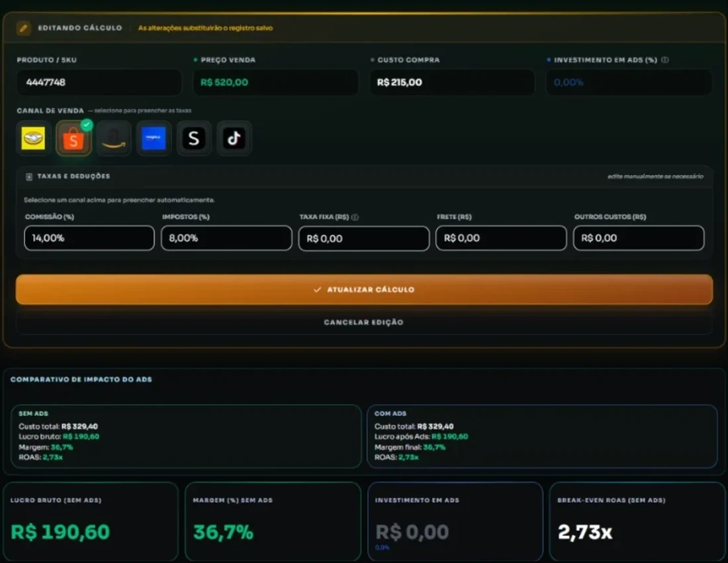The height and width of the screenshot is (563, 728).
Task: Click the pencil edit icon beside Editando Cálculo
Action: point(23,28)
